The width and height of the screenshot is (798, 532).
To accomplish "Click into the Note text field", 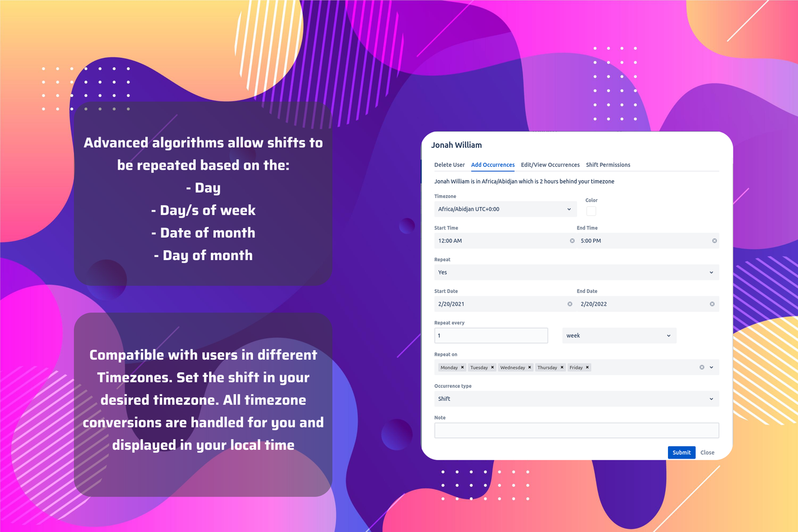I will pos(576,430).
